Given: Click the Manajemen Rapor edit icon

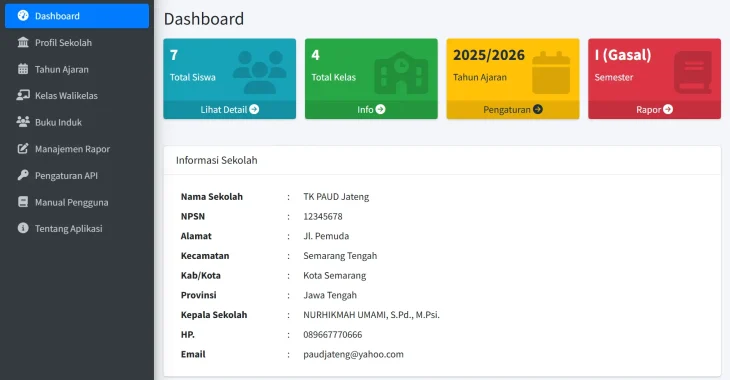Looking at the screenshot, I should 23,149.
